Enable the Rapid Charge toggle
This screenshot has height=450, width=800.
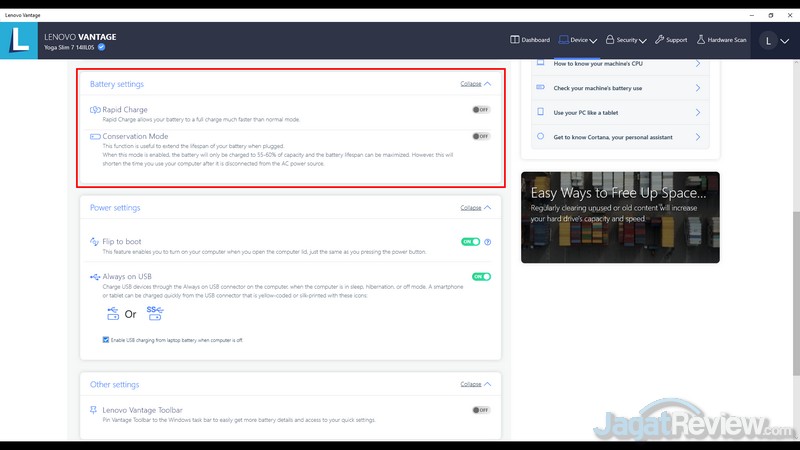481,110
